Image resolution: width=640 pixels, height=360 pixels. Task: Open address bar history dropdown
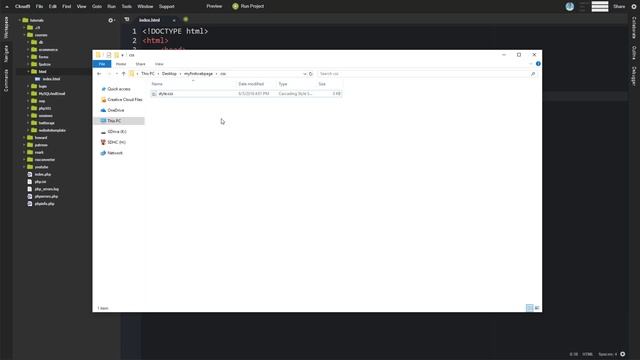(304, 74)
